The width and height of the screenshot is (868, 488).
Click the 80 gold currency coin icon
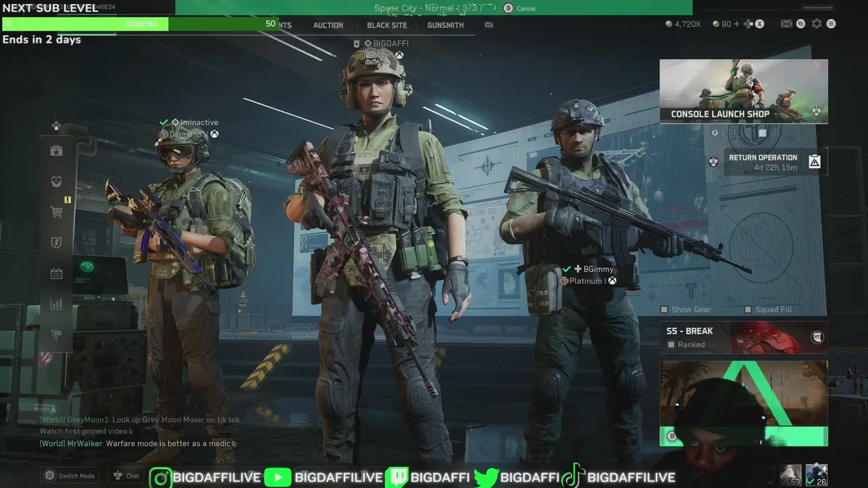coord(715,24)
